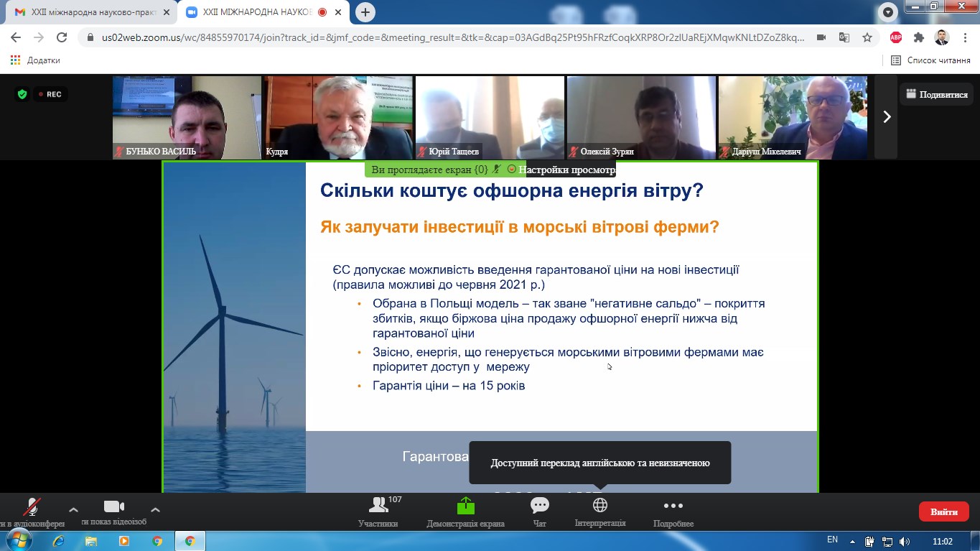Click the active Chrome window taskbar button
This screenshot has width=980, height=551.
pyautogui.click(x=190, y=541)
